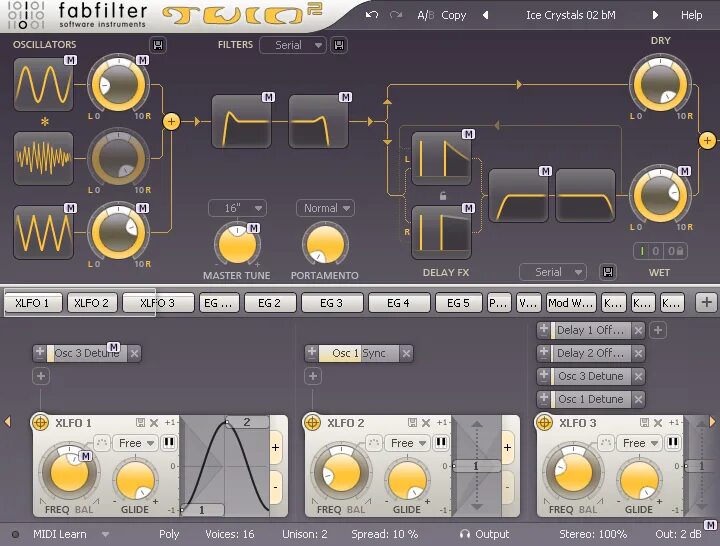Click the first filter shape display
Viewport: 720px width, 546px height.
pyautogui.click(x=242, y=122)
